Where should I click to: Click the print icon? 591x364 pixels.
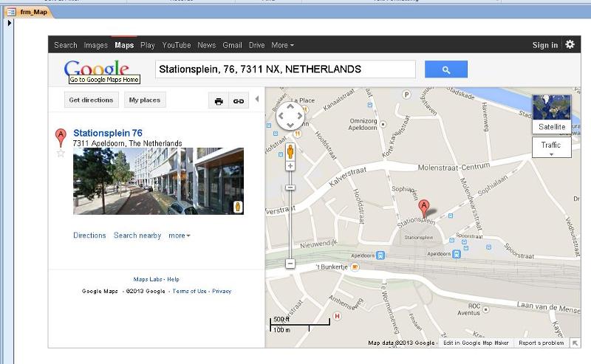pos(219,101)
